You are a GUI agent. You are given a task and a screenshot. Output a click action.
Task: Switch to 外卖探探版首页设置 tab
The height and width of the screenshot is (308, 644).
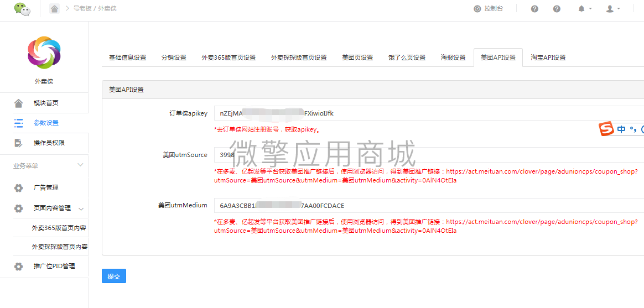[x=299, y=58]
